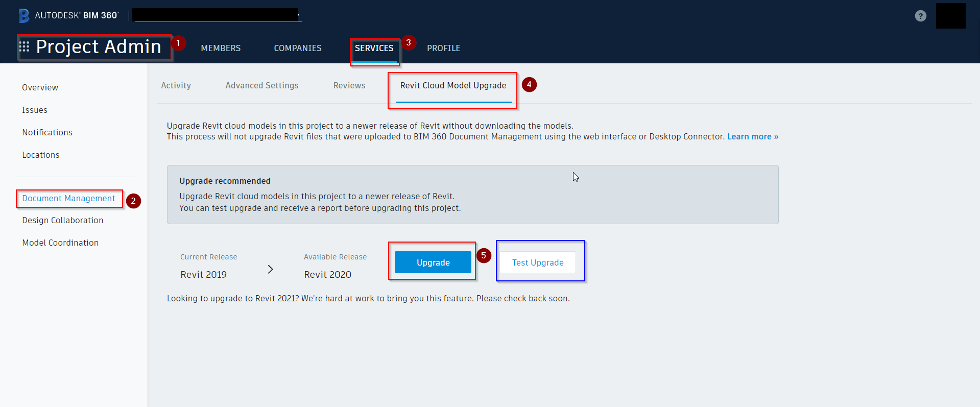Click the Autodesk BIM 360 logo icon
The height and width of the screenshot is (407, 980).
[23, 16]
